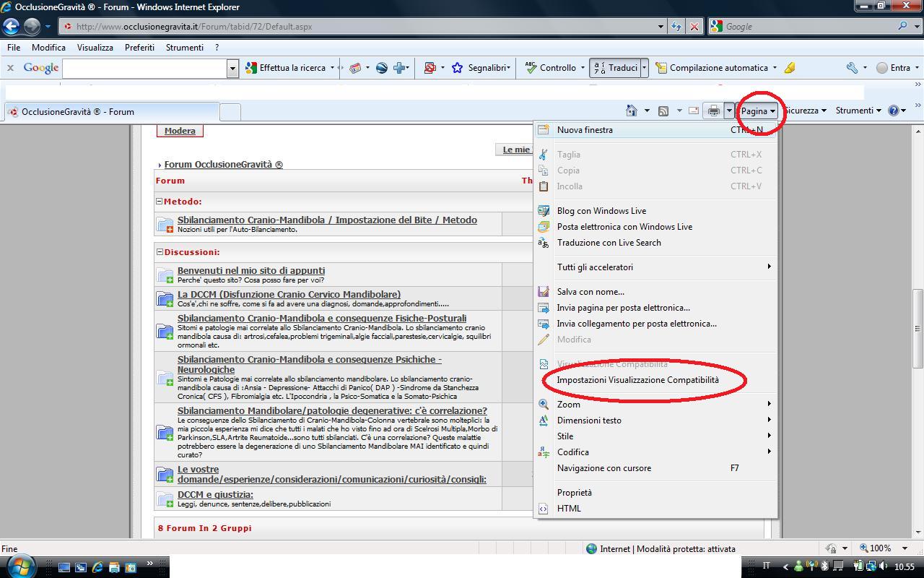Viewport: 924px width, 578px height.
Task: Click the magnifier icon in the search box
Action: coord(903,26)
